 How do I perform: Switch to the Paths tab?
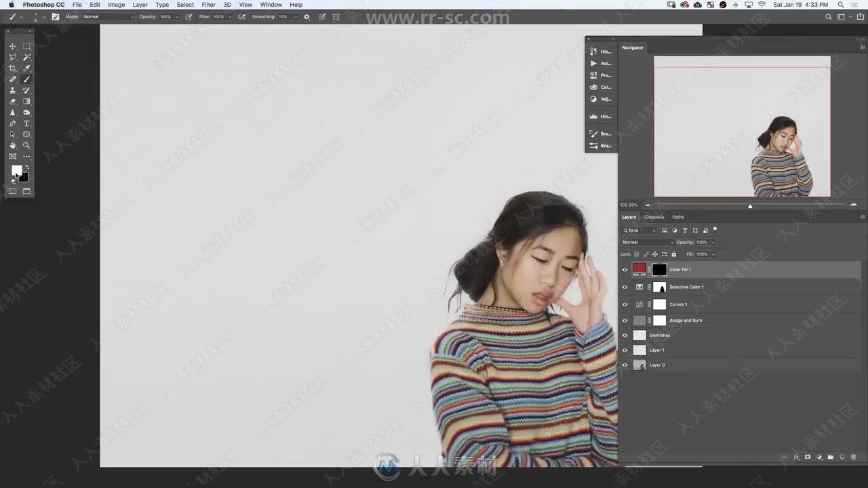(x=678, y=217)
